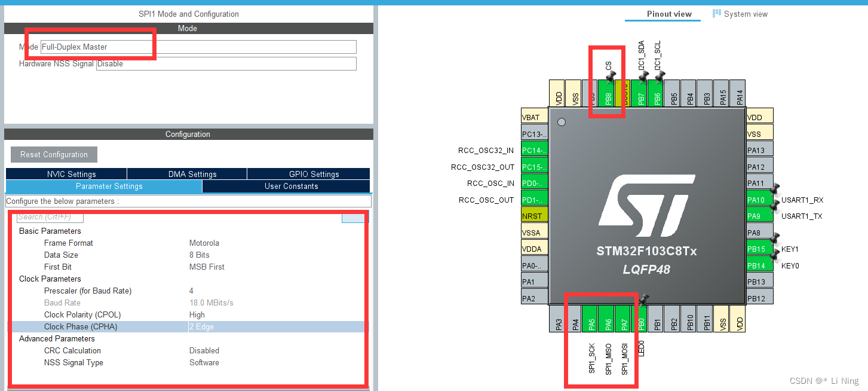The height and width of the screenshot is (391, 868).
Task: Click the PB11 pin
Action: [x=706, y=319]
